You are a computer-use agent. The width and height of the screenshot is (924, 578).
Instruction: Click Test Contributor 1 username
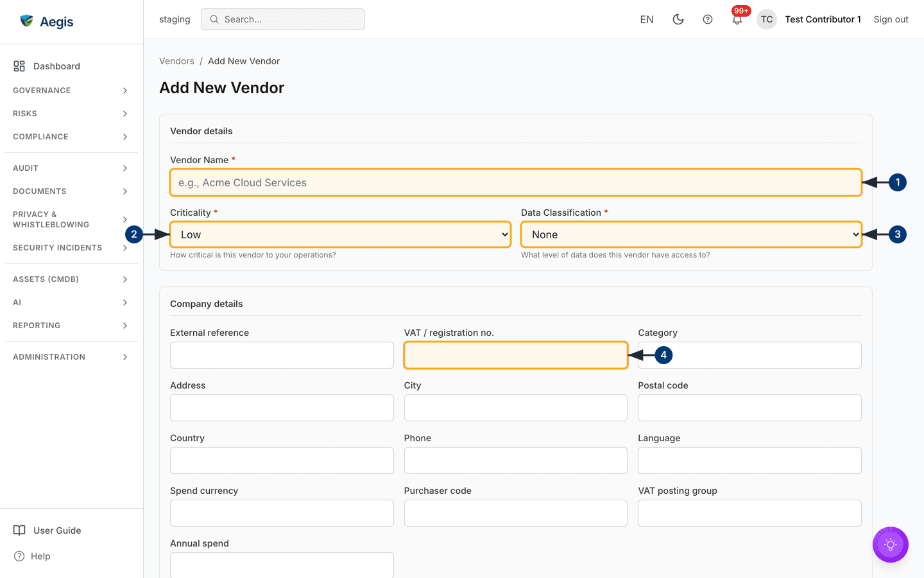pyautogui.click(x=823, y=19)
